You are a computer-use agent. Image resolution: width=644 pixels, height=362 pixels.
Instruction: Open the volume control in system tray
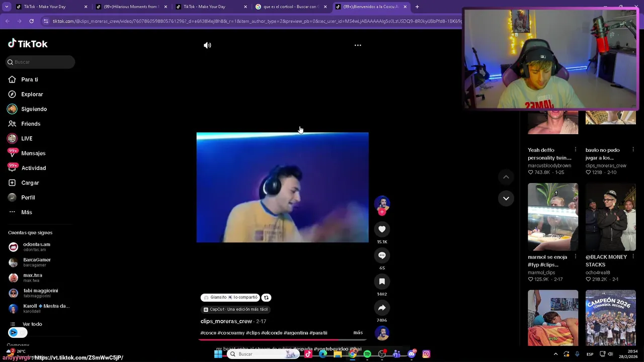pyautogui.click(x=610, y=354)
